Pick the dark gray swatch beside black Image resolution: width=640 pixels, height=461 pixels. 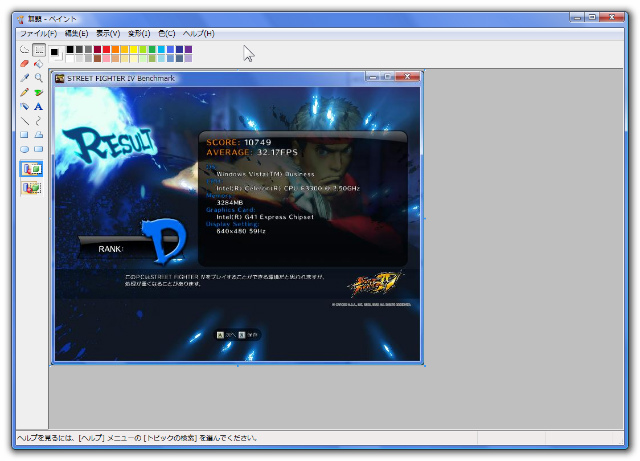pyautogui.click(x=79, y=49)
